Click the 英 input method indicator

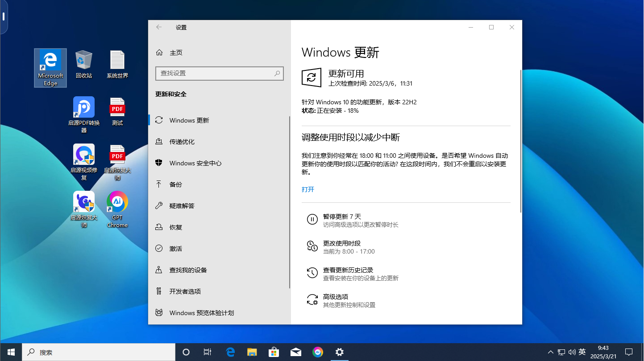pos(582,352)
